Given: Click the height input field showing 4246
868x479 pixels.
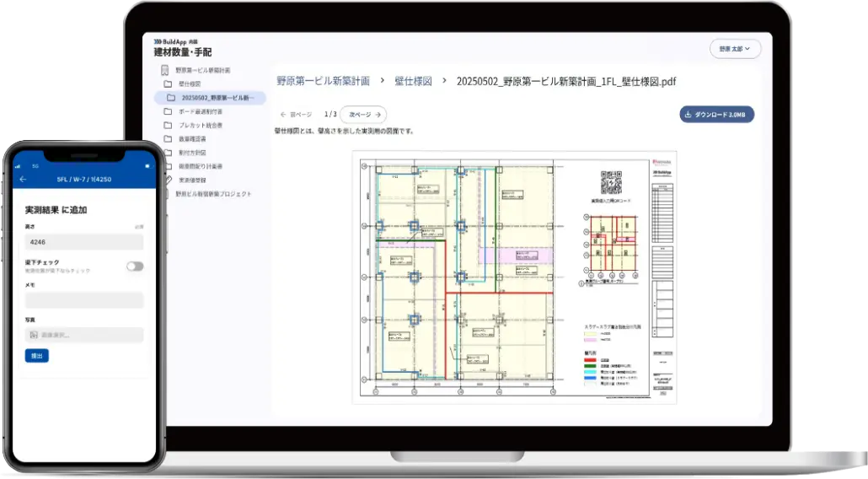Looking at the screenshot, I should 83,242.
